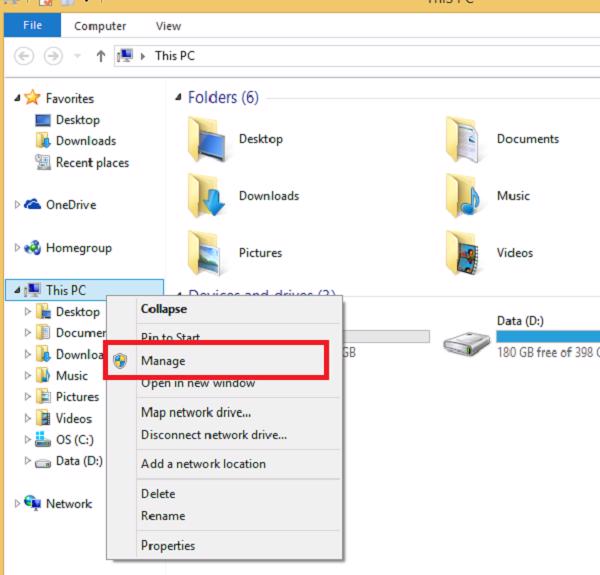Open the Desktop folder icon in Folders
The height and width of the screenshot is (575, 600).
pos(207,139)
